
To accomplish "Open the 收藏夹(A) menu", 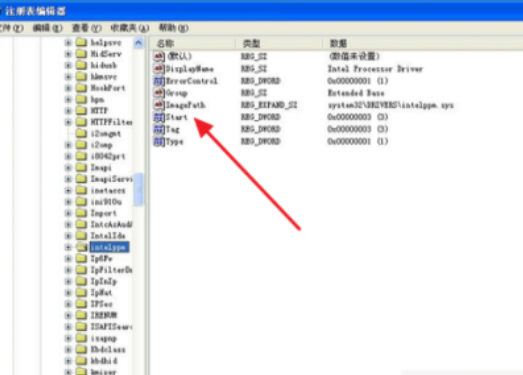I will [130, 28].
